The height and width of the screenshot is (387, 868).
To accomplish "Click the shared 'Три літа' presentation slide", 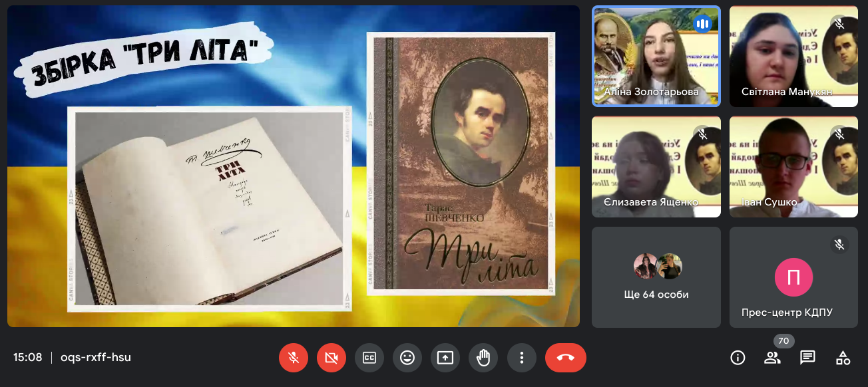I will coord(293,166).
